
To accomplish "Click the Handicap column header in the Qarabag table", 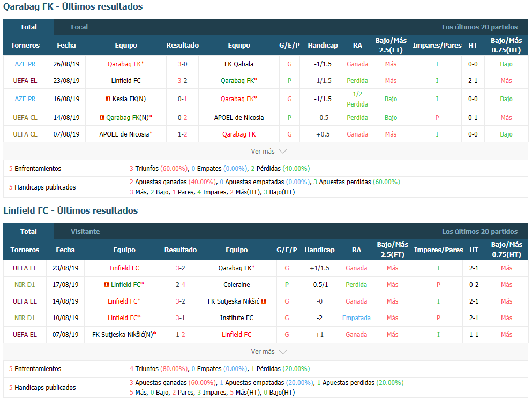I will [323, 46].
